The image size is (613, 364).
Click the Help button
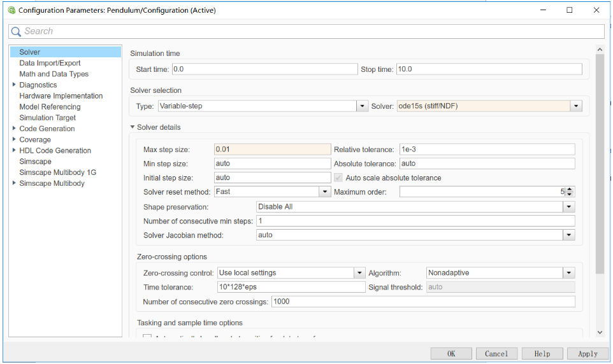(x=542, y=353)
